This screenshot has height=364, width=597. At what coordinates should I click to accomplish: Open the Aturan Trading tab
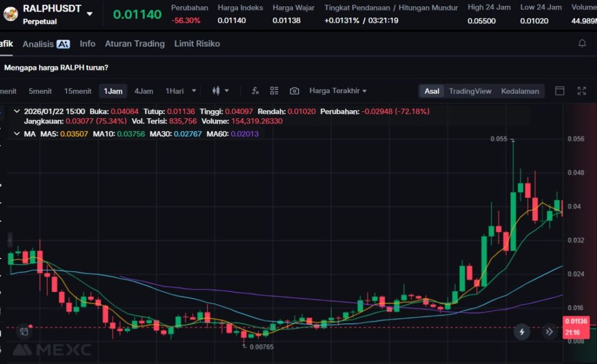(135, 44)
